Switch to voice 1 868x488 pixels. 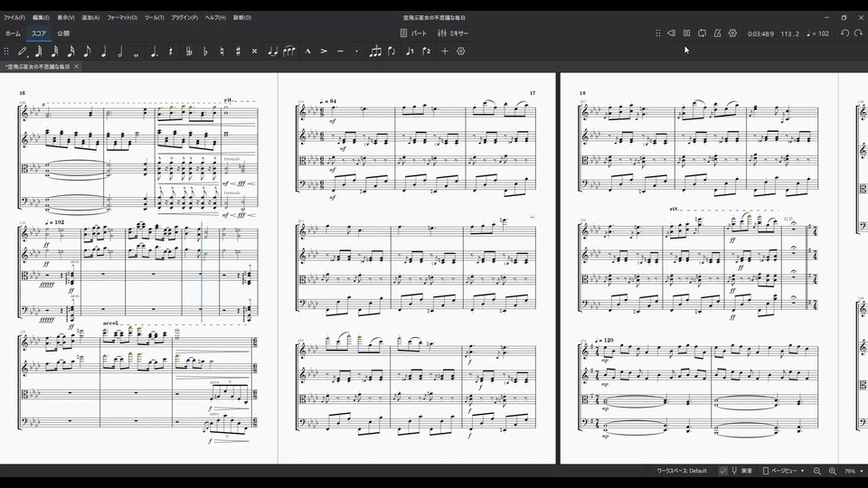tap(410, 51)
